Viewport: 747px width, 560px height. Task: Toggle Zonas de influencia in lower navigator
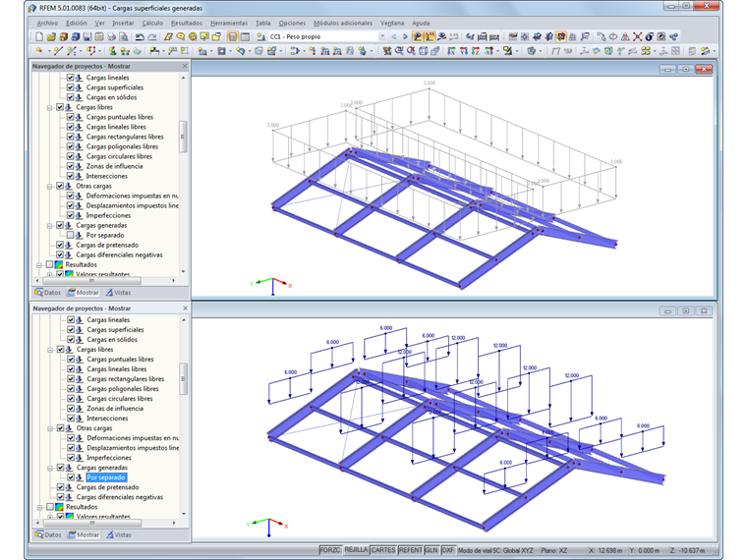(71, 408)
